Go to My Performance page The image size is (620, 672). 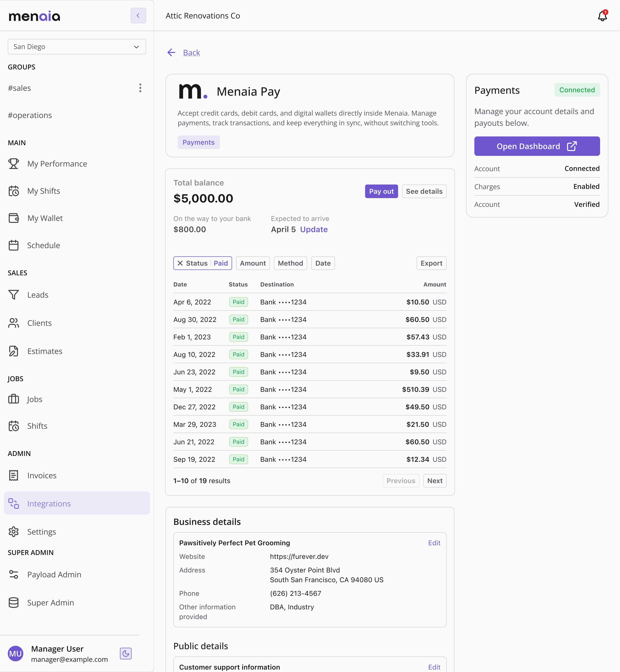(57, 164)
